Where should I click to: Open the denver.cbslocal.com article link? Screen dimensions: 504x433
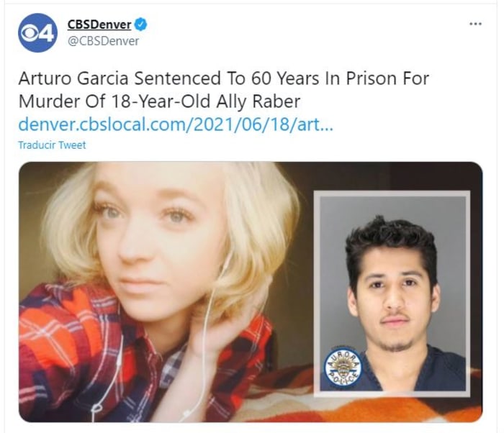point(176,124)
